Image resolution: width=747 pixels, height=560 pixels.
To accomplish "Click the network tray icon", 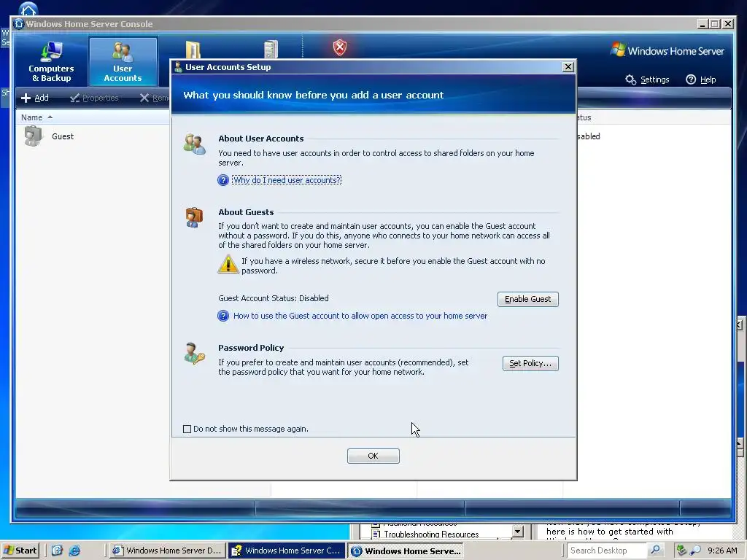I will tap(681, 551).
